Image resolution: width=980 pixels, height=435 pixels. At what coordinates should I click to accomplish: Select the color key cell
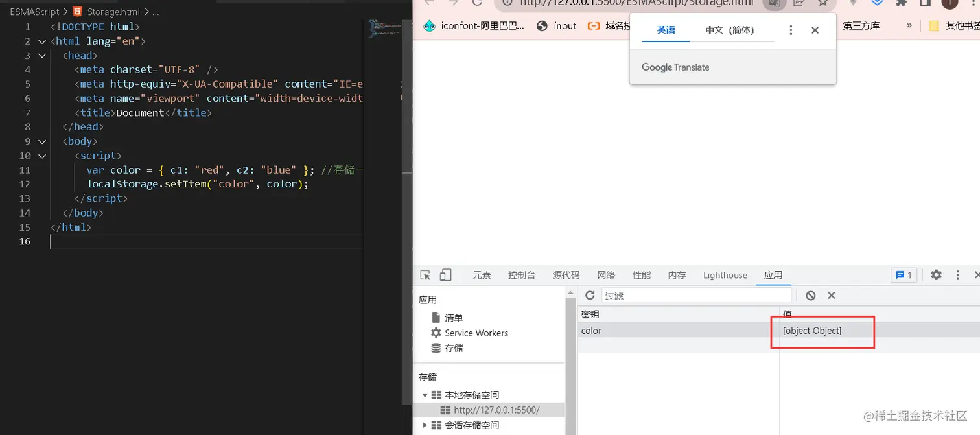tap(679, 331)
